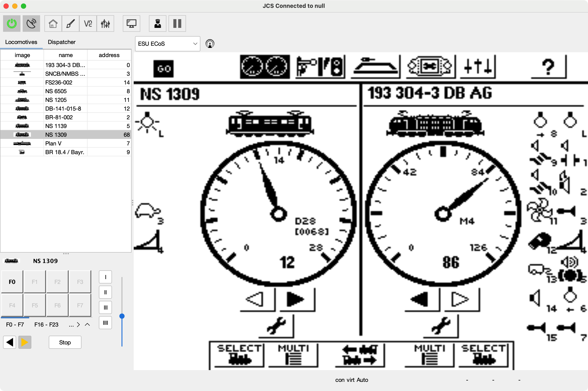588x391 pixels.
Task: Click the monitor display toolbar icon
Action: 132,24
